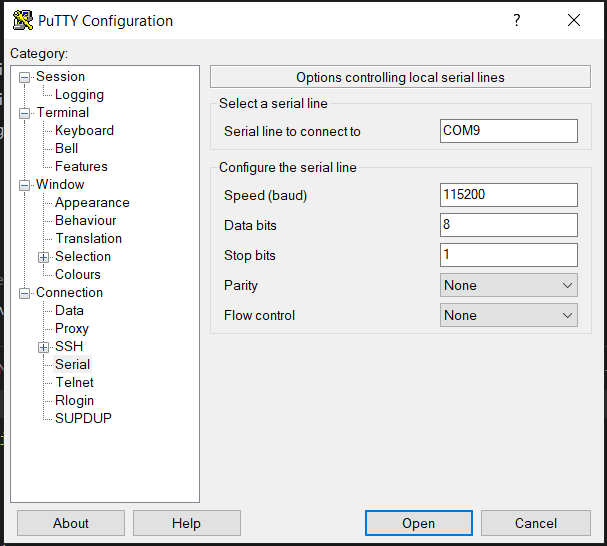Select the Keyboard settings category
Viewport: 607px width, 546px height.
coord(84,131)
